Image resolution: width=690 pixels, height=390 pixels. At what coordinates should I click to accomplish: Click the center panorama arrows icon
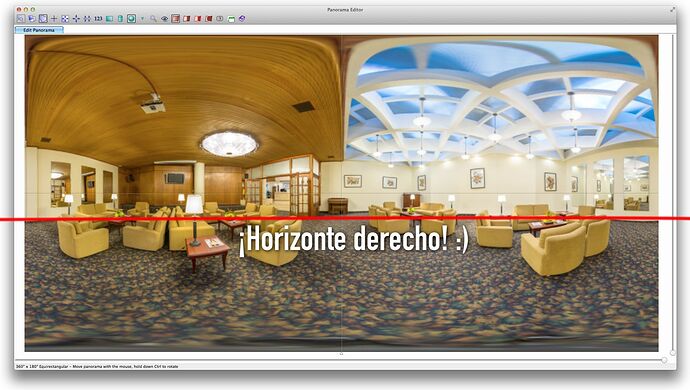[x=76, y=18]
